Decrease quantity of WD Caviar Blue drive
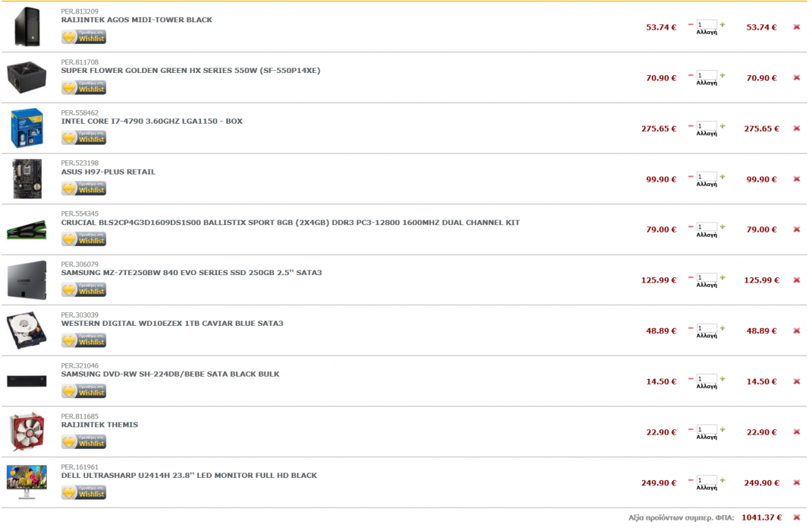The height and width of the screenshot is (528, 812). (691, 328)
